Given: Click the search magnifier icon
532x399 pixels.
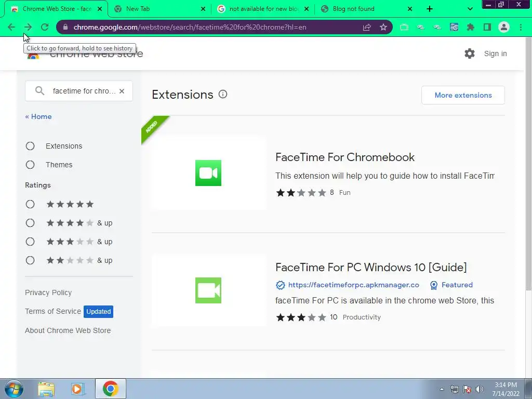Looking at the screenshot, I should click(x=39, y=90).
